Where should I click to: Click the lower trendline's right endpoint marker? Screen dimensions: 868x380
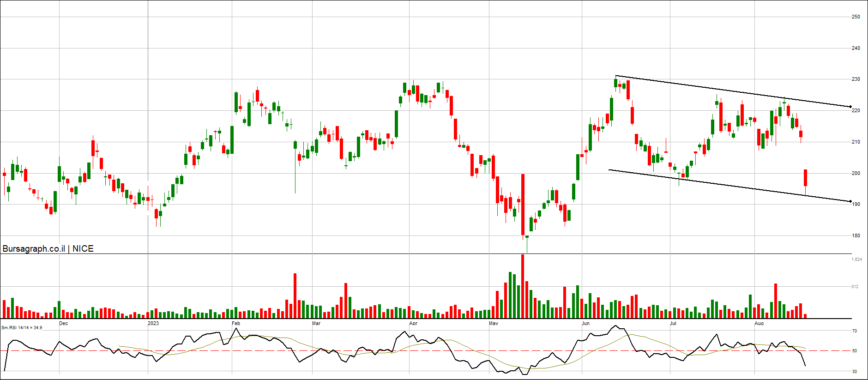(x=850, y=201)
